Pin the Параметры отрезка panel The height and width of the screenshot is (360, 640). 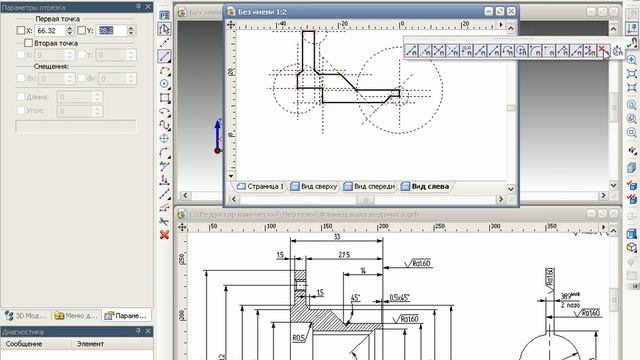click(x=138, y=7)
